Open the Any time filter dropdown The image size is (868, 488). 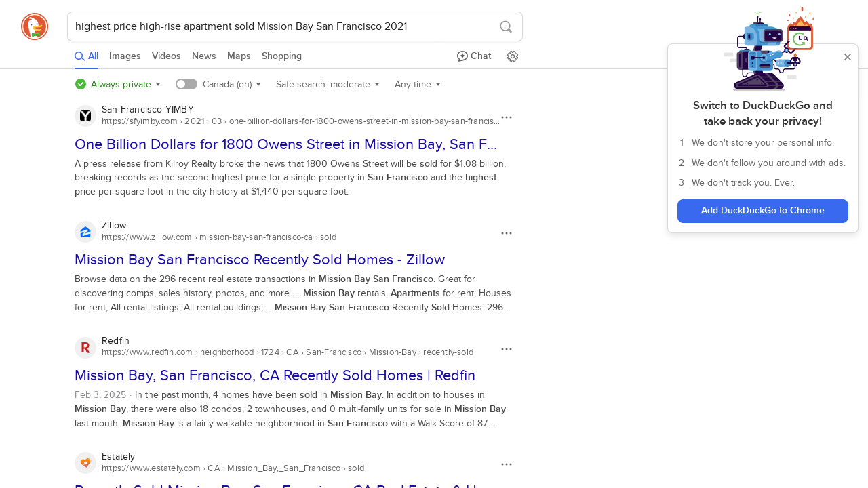coord(418,84)
